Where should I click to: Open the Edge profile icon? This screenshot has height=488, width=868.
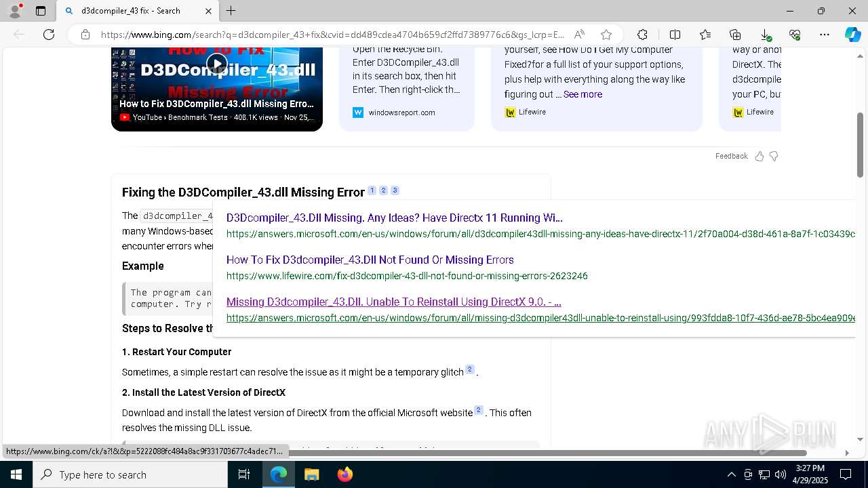pyautogui.click(x=15, y=11)
